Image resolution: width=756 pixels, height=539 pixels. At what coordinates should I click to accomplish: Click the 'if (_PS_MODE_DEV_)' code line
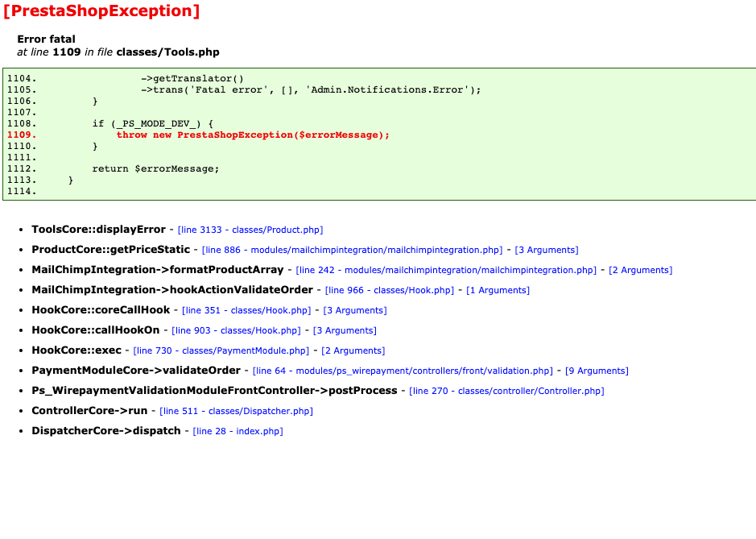coord(153,123)
